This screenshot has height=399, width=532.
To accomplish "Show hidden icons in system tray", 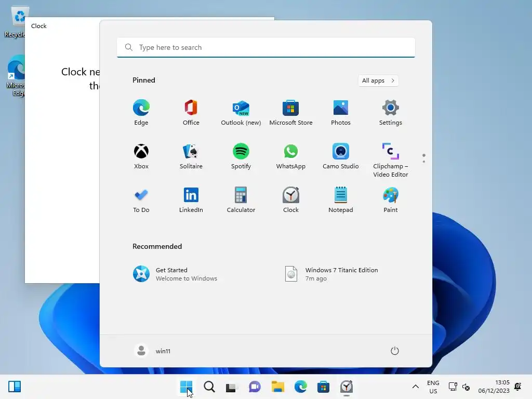I will pos(415,387).
